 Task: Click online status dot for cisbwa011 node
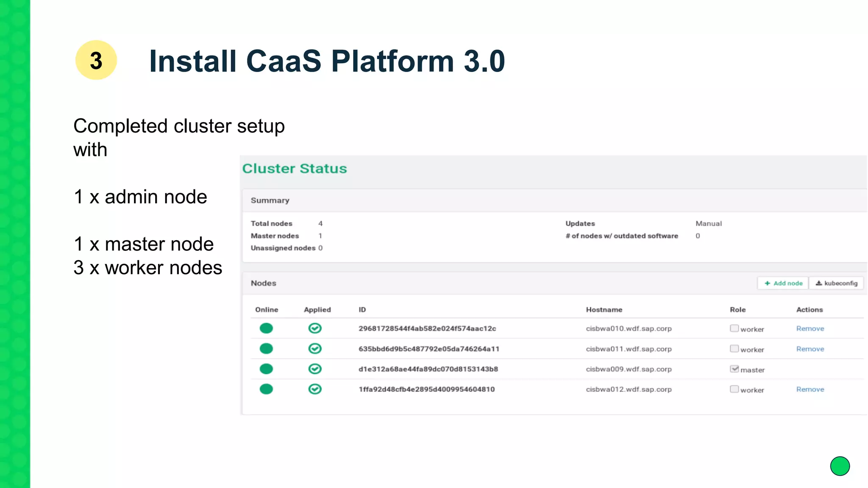coord(266,349)
